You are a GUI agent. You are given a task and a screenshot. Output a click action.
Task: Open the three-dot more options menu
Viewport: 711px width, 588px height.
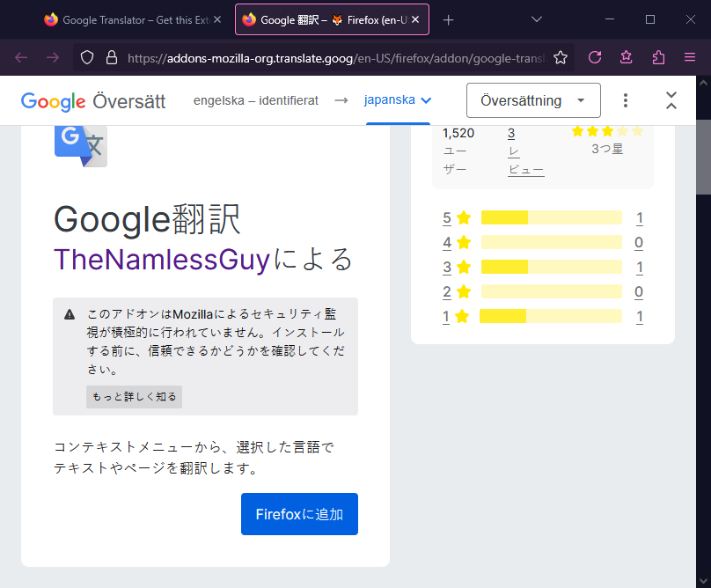(626, 100)
